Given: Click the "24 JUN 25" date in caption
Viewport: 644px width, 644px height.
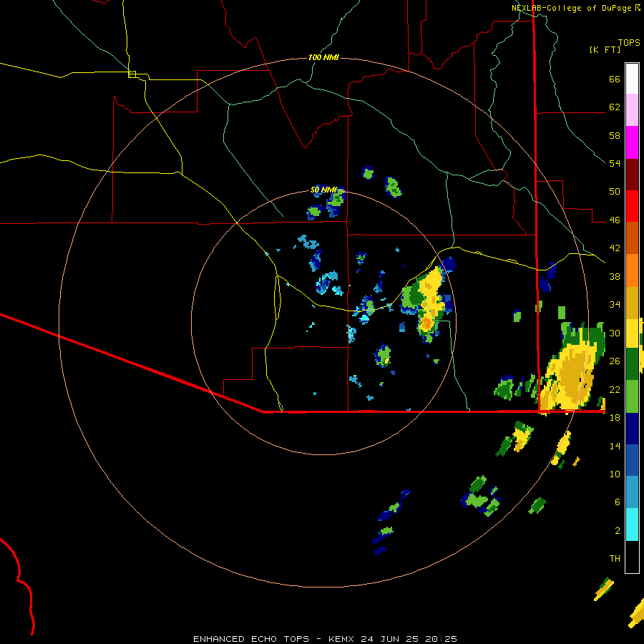Looking at the screenshot, I should [x=389, y=639].
